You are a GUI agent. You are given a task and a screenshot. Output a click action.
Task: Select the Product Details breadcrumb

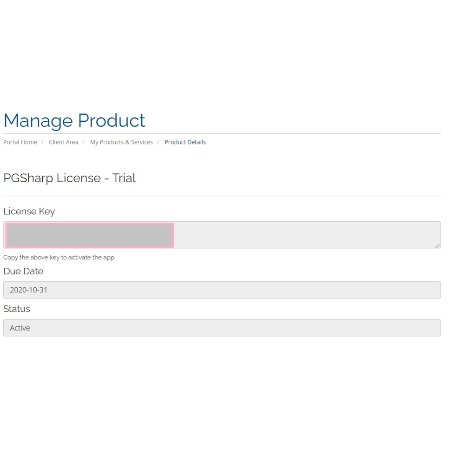tap(185, 142)
